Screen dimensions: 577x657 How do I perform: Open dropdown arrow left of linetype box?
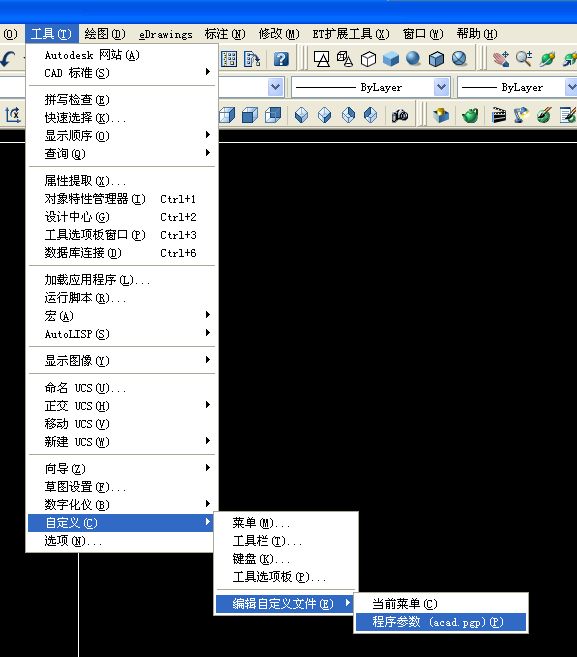click(x=275, y=87)
